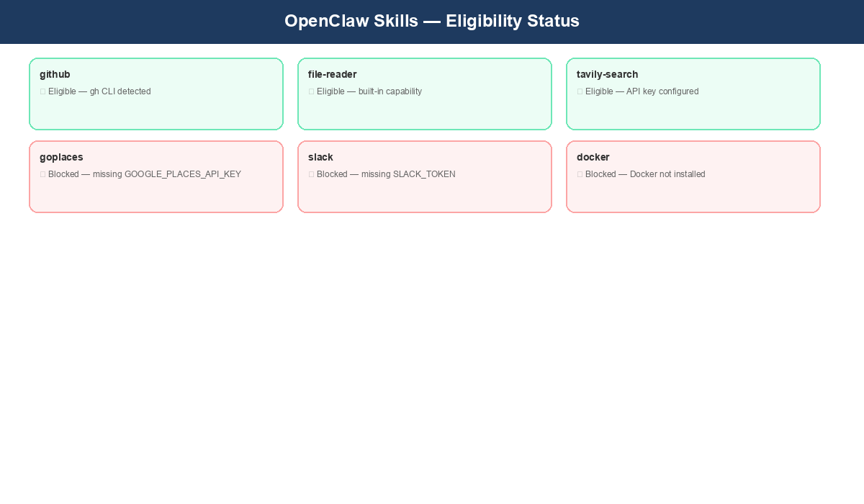Click the file-reader status icon
This screenshot has height=504, width=864.
[x=312, y=91]
